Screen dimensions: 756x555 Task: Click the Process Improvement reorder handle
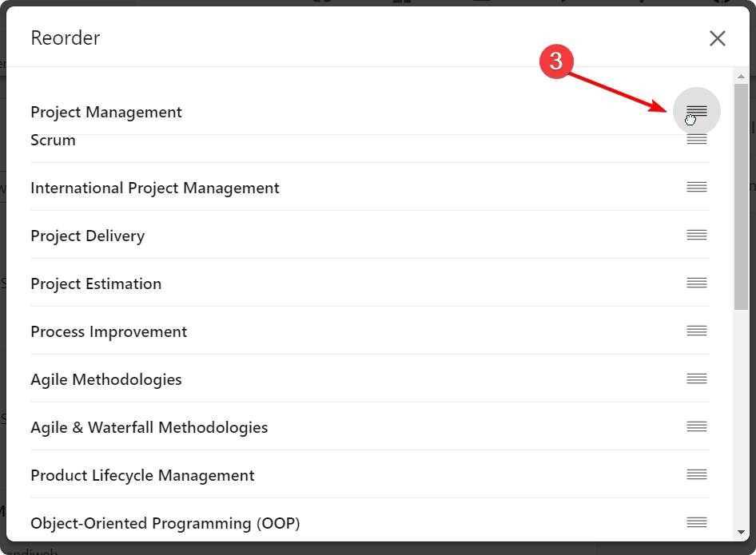(697, 331)
